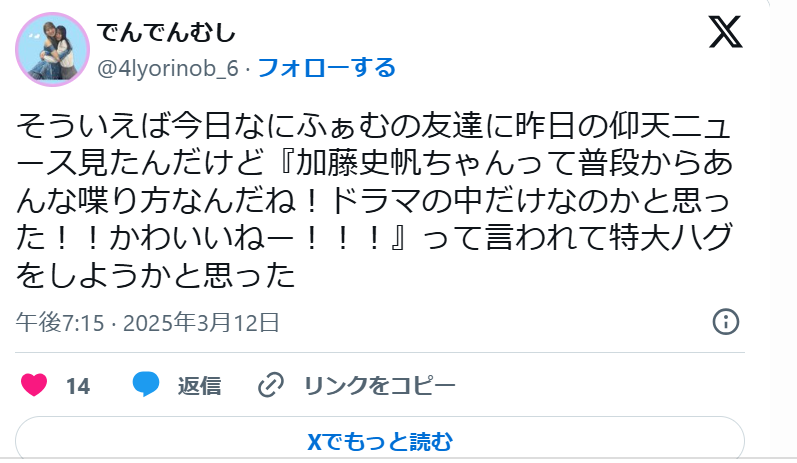Click the 返信 reply label
The width and height of the screenshot is (797, 463).
coord(199,386)
